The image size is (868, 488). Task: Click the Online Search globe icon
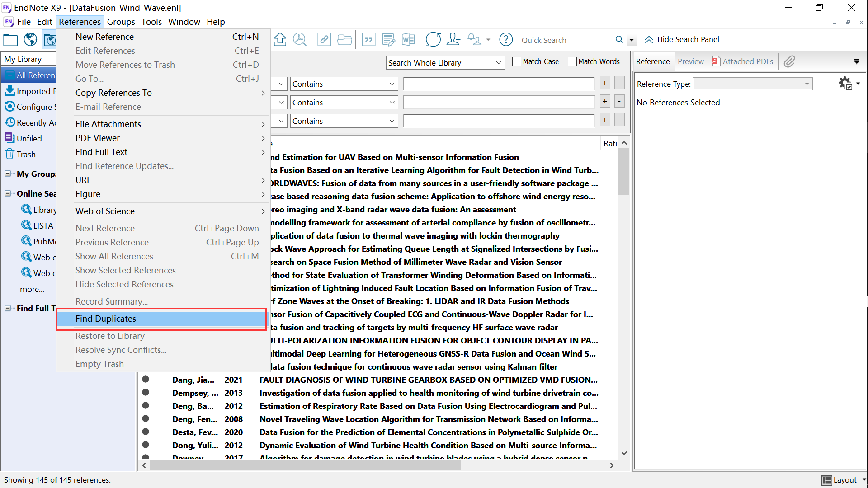[x=30, y=40]
